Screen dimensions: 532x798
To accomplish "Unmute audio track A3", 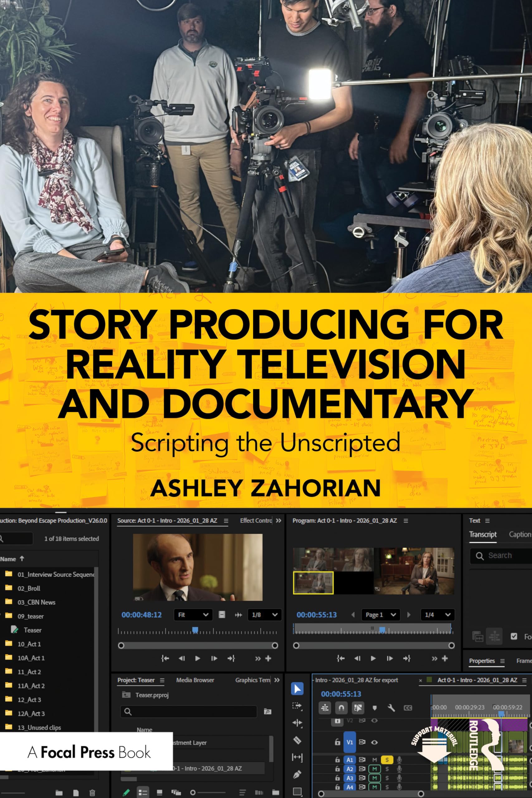I will (375, 778).
